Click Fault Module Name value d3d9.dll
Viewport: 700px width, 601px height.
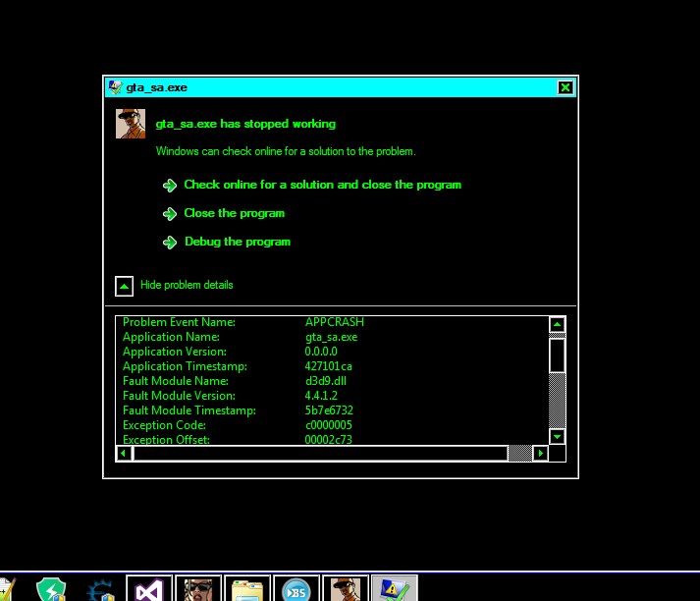(x=325, y=381)
